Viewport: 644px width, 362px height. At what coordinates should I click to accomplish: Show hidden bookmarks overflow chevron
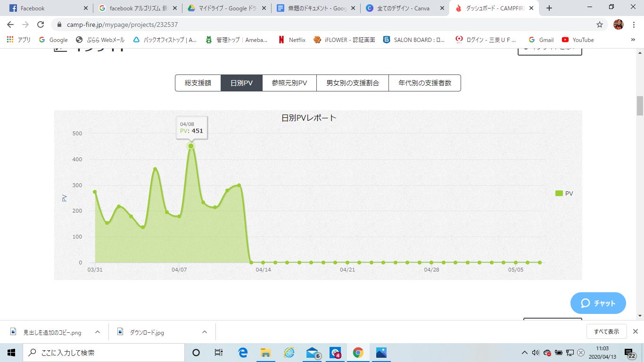click(x=633, y=40)
